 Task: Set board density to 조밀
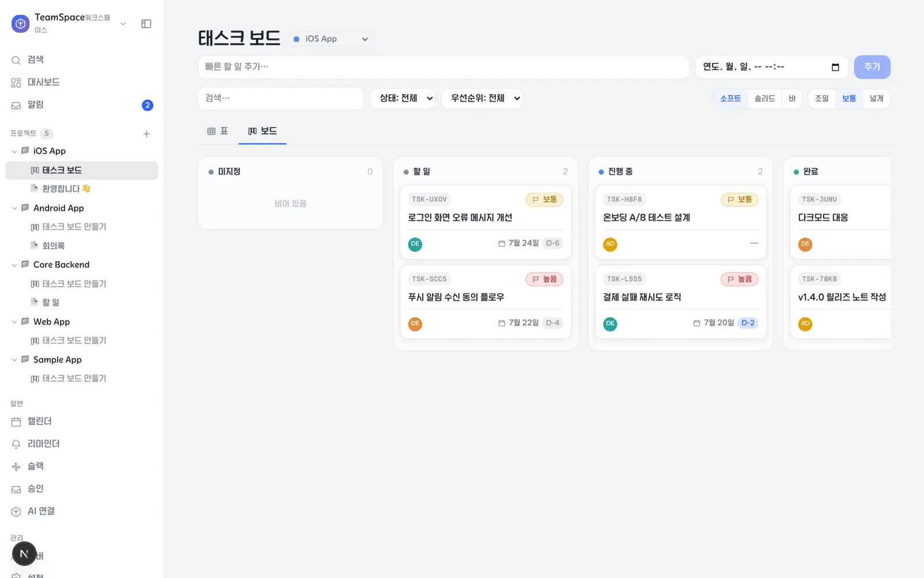[822, 99]
